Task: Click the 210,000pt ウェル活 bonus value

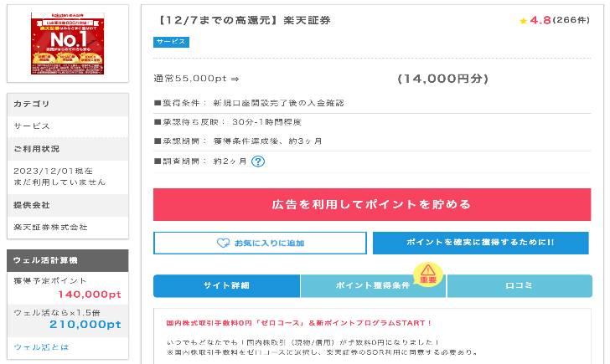Action: [86, 324]
